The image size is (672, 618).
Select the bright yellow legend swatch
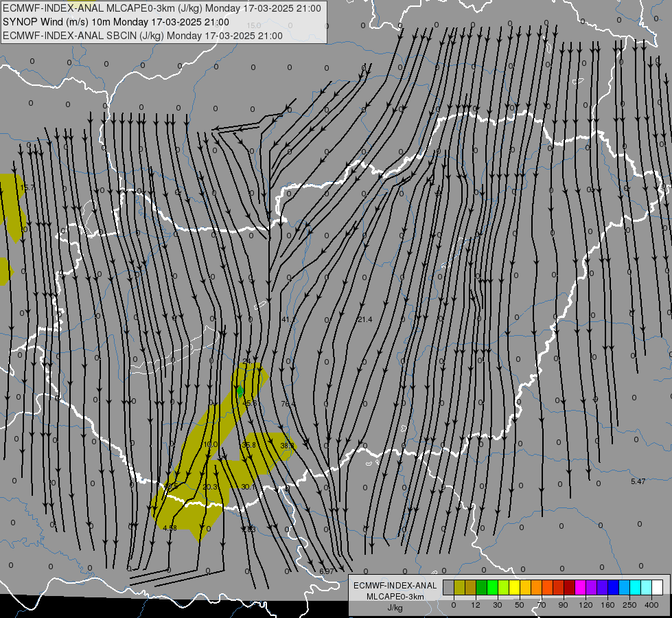click(514, 587)
